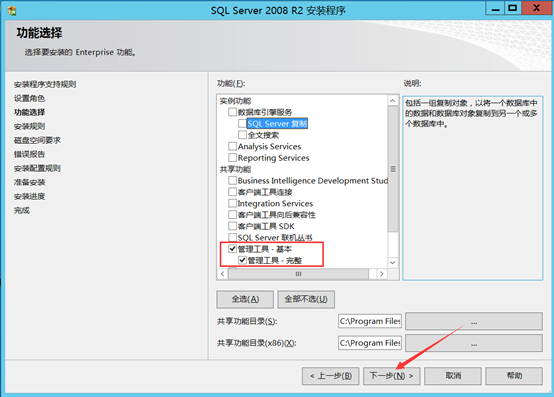Click the 全部不选(U) button
The image size is (554, 397).
pos(306,299)
